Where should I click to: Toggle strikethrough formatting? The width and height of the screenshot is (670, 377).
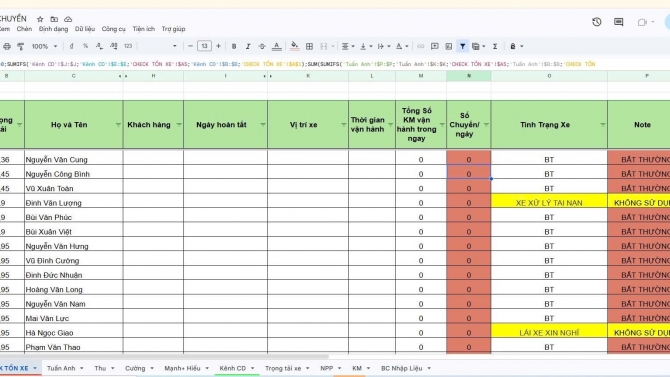(262, 46)
